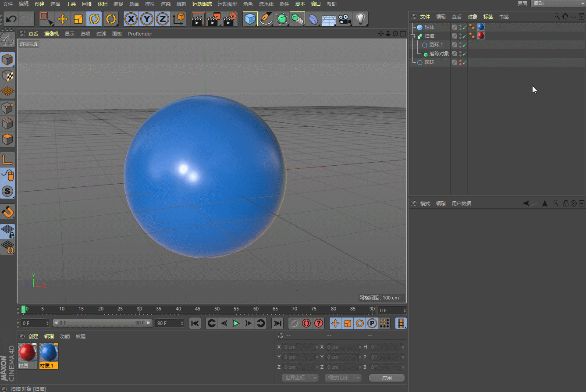Image resolution: width=586 pixels, height=392 pixels.
Task: Open the 界面 layout dropdown showing 启动
Action: (x=557, y=4)
